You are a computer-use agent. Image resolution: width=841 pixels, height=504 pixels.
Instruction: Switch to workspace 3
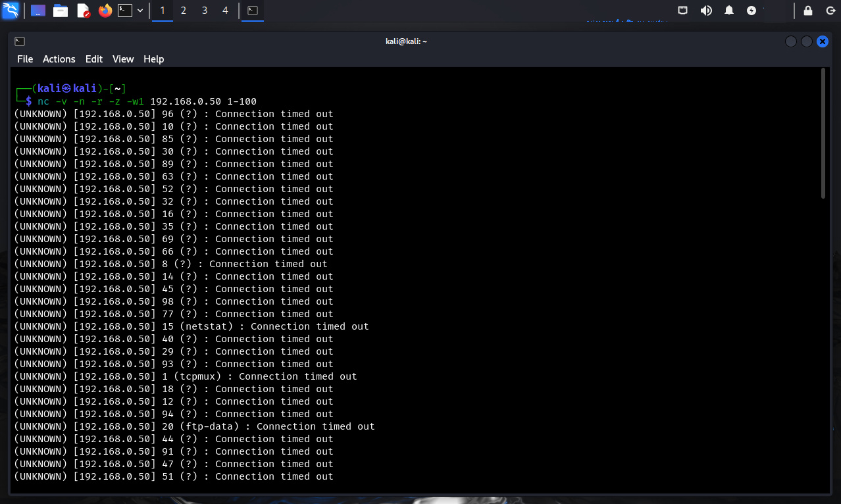[x=204, y=11]
